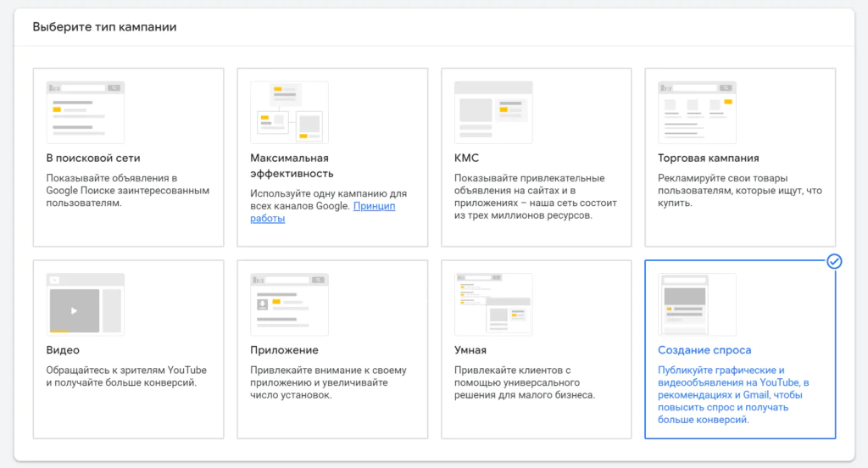
Task: Select the "Приложение" campaign title
Action: pos(284,350)
